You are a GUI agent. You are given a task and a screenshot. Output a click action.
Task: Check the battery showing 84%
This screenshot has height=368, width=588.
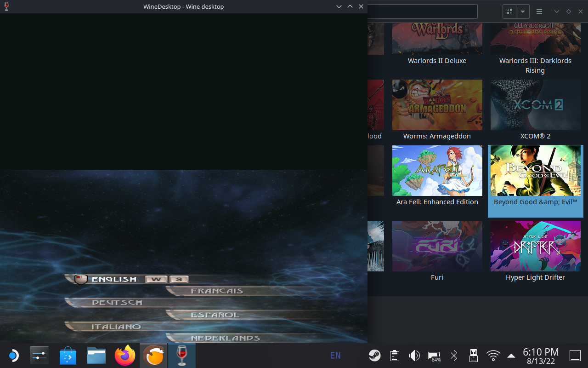[x=434, y=356]
